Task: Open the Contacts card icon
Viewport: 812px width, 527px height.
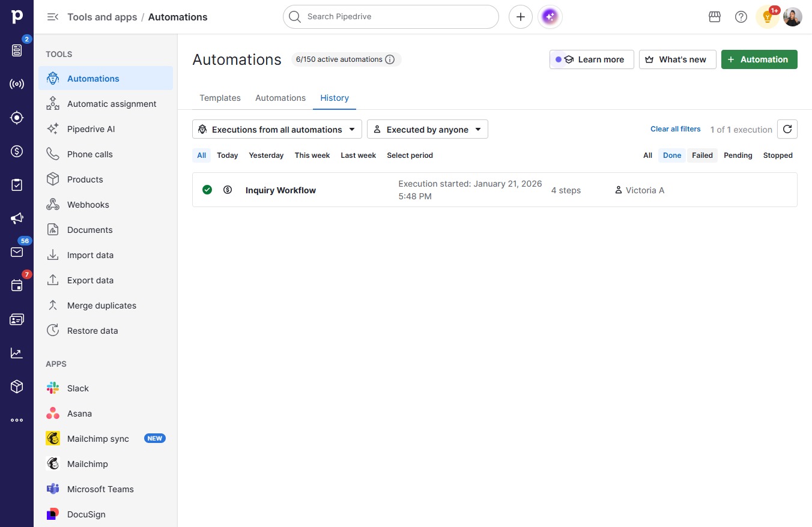Action: [17, 319]
